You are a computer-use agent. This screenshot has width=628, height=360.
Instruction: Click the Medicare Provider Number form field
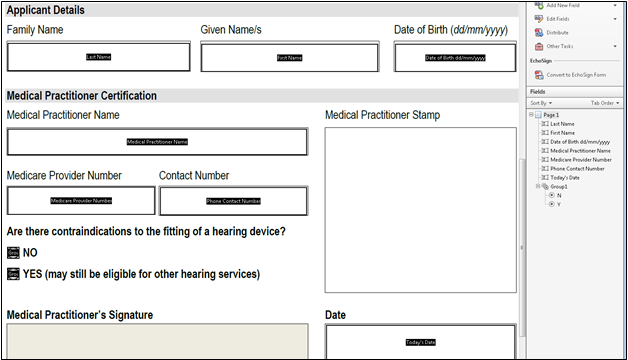pyautogui.click(x=81, y=200)
